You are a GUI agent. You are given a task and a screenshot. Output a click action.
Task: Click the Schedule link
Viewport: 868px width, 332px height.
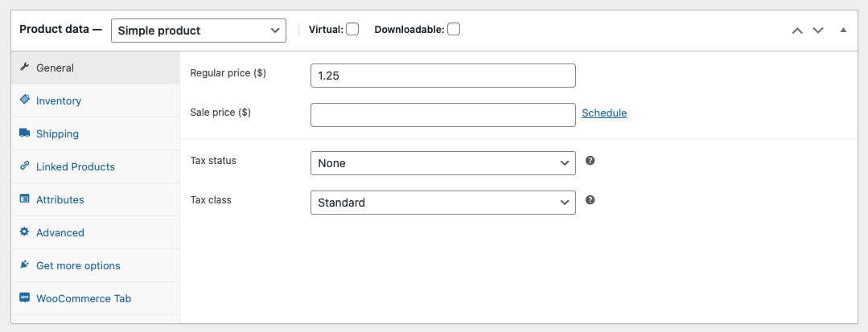pyautogui.click(x=604, y=113)
